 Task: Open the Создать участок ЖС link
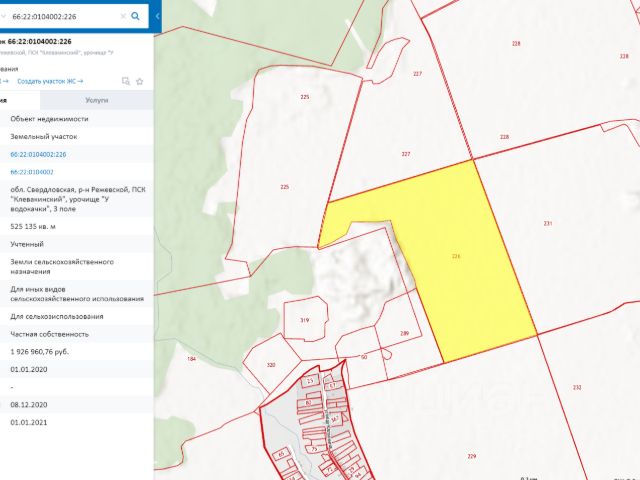tap(50, 80)
